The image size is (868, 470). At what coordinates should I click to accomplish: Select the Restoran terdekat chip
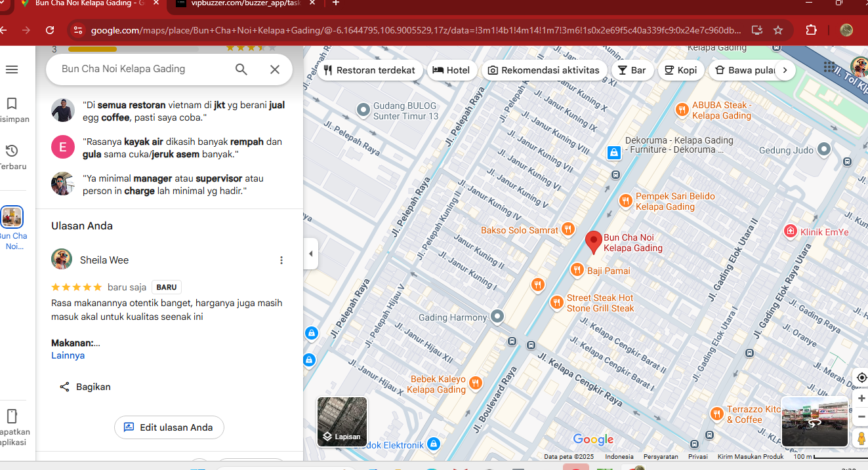tap(370, 70)
